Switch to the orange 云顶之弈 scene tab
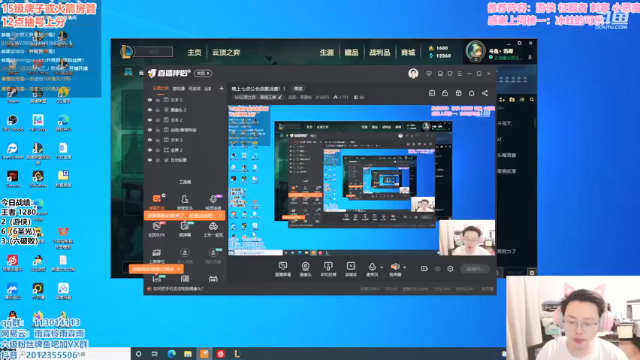The height and width of the screenshot is (360, 640). click(160, 88)
